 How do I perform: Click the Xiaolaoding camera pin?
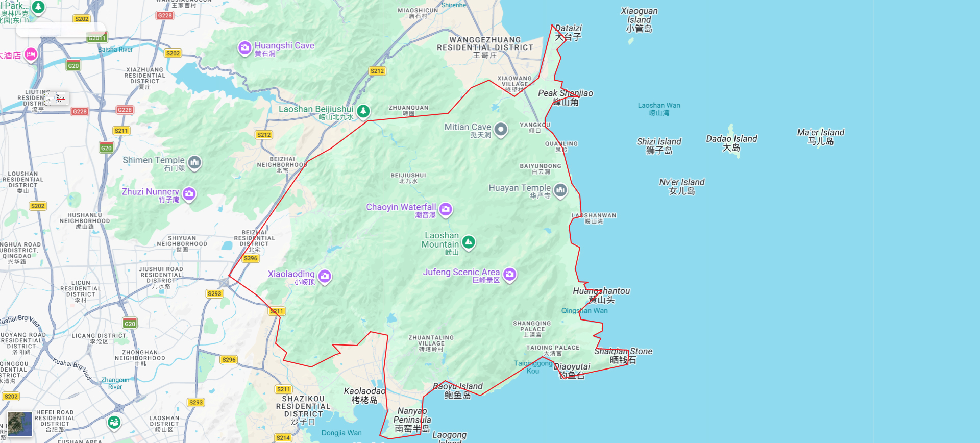click(x=325, y=277)
